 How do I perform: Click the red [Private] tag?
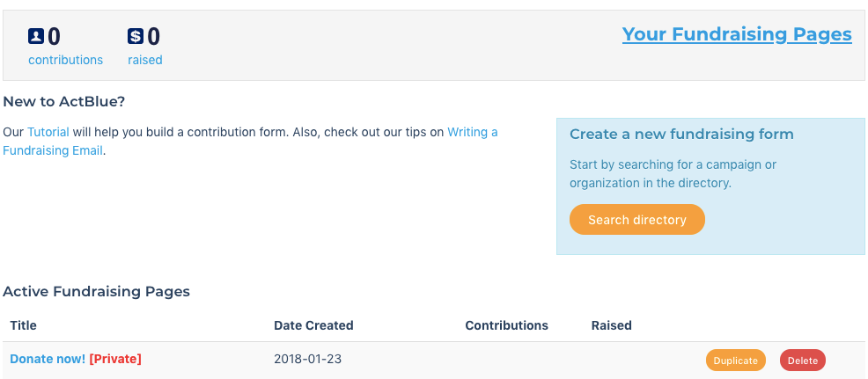click(x=115, y=359)
